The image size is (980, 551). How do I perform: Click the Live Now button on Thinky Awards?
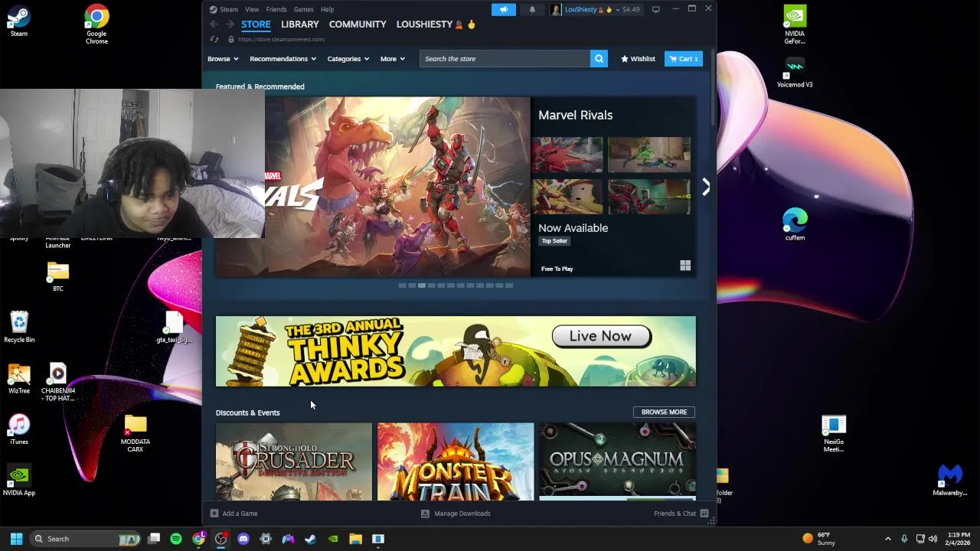601,336
